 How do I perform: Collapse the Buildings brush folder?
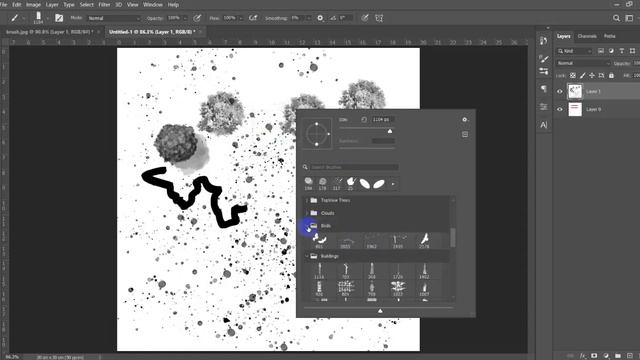coord(307,256)
